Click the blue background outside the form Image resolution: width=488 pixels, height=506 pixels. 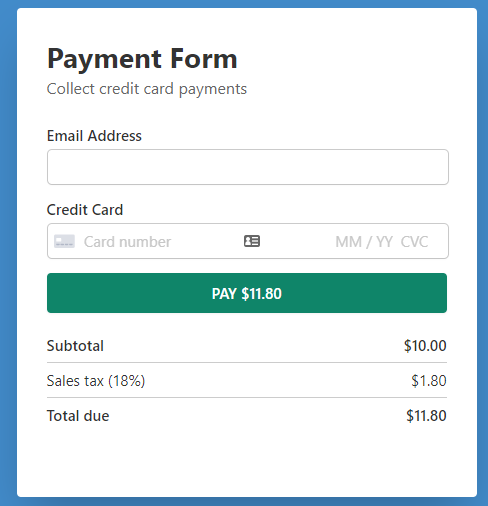pos(8,253)
